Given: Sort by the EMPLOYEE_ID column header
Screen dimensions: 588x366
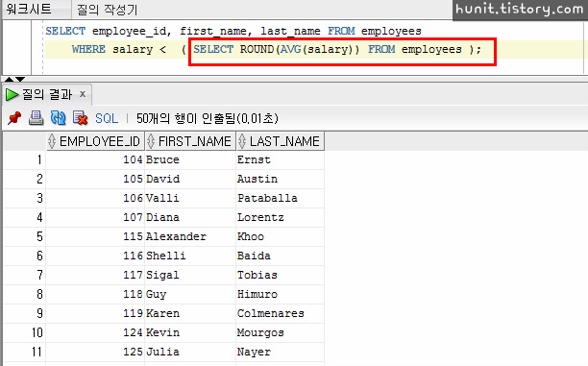Looking at the screenshot, I should [x=95, y=141].
